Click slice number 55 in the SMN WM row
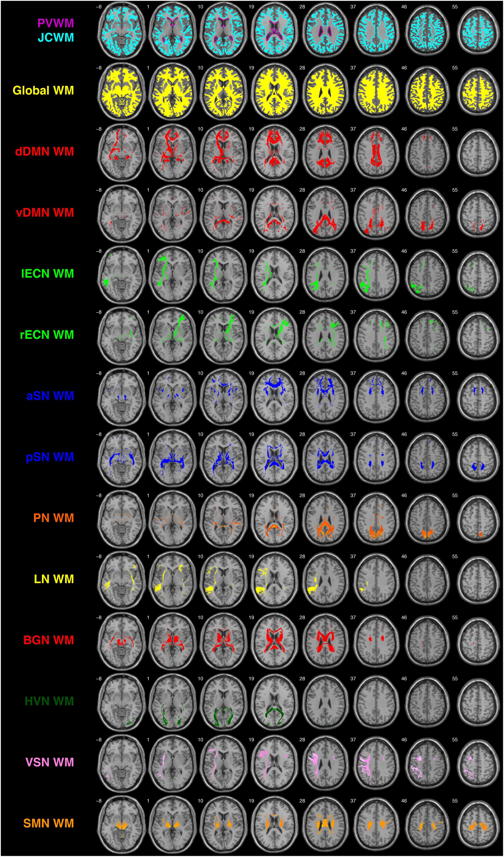Viewport: 504px width, 857px height. click(x=455, y=801)
